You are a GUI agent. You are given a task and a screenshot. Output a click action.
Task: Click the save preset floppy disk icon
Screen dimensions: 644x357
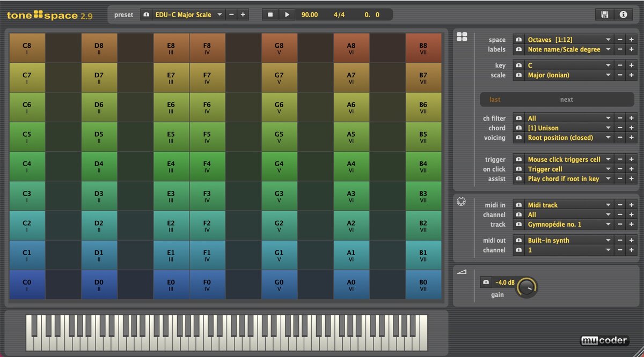point(605,14)
